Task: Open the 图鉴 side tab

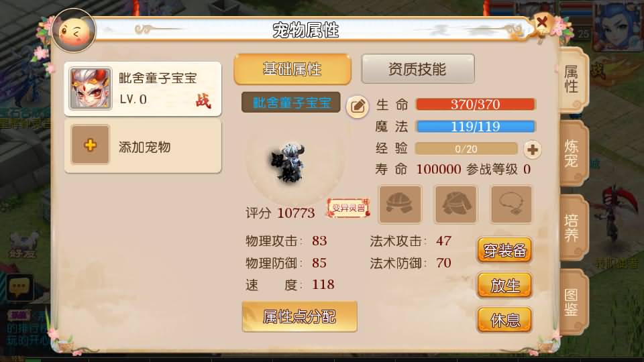Action: (574, 302)
